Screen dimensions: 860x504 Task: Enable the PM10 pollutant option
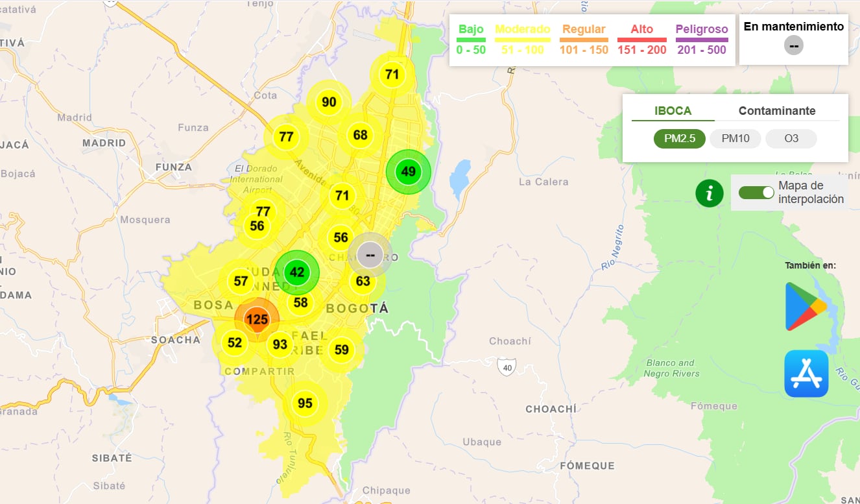click(x=735, y=138)
